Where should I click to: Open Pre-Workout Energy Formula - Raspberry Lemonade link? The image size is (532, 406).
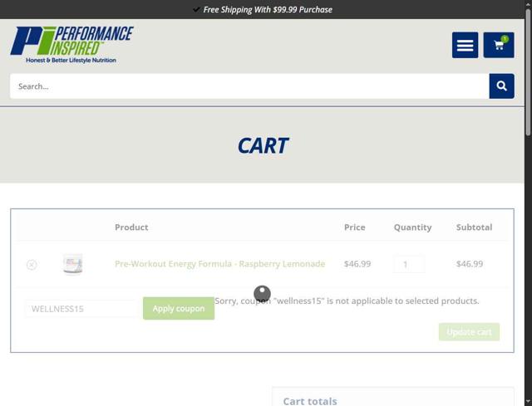pos(219,264)
